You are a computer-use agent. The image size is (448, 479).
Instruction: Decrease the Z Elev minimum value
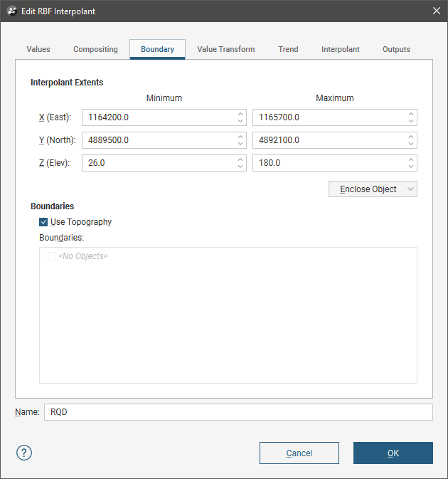coord(240,167)
